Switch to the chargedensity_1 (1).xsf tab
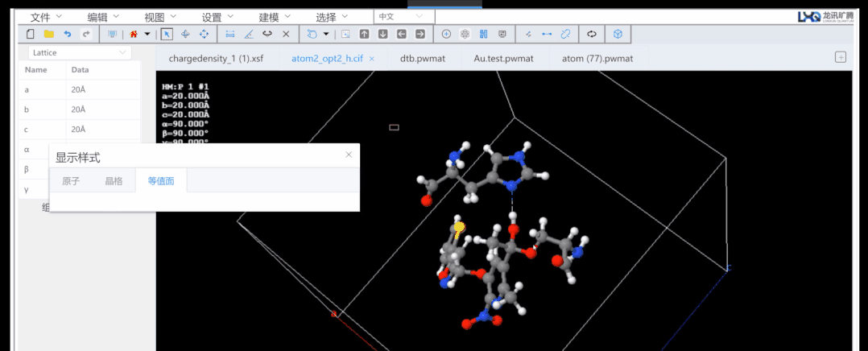Screen dimensions: 868x351 [x=216, y=58]
